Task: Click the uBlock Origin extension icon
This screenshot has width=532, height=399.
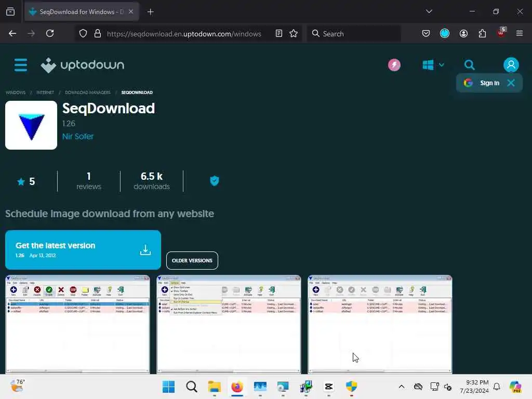Action: pos(501,33)
